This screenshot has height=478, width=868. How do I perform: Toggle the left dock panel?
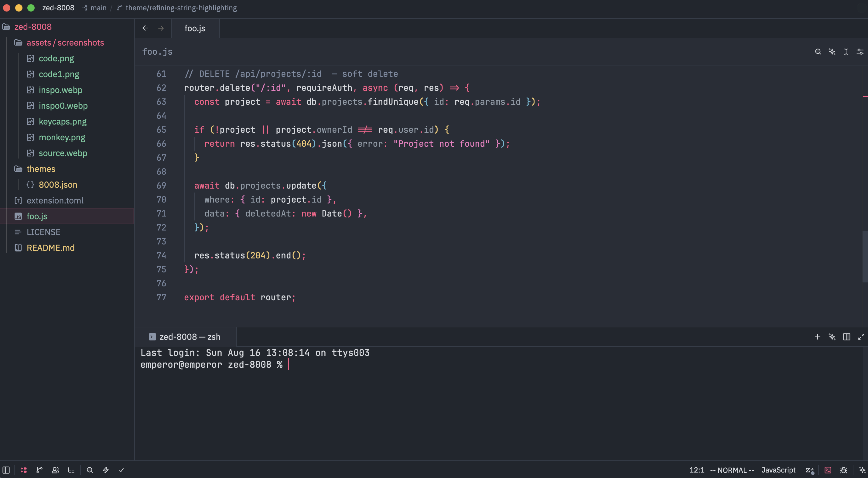tap(6, 470)
